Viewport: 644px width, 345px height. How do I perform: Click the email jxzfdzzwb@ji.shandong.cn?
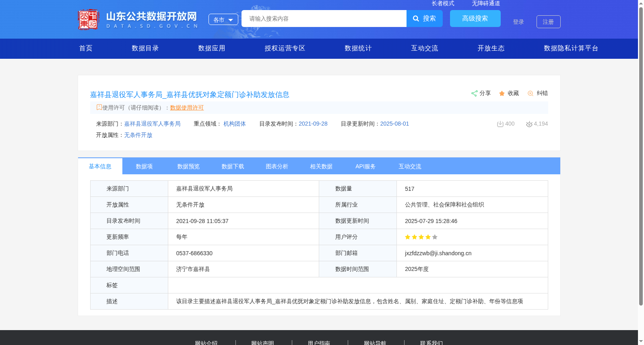click(438, 253)
